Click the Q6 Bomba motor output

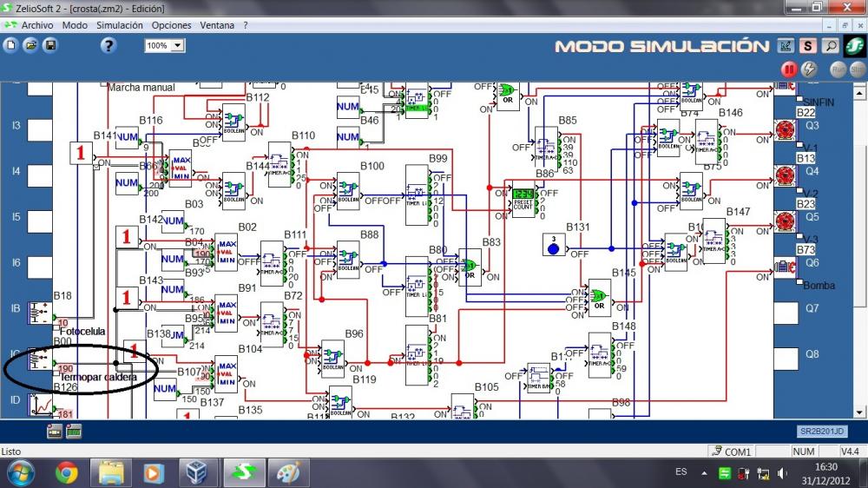coord(785,267)
